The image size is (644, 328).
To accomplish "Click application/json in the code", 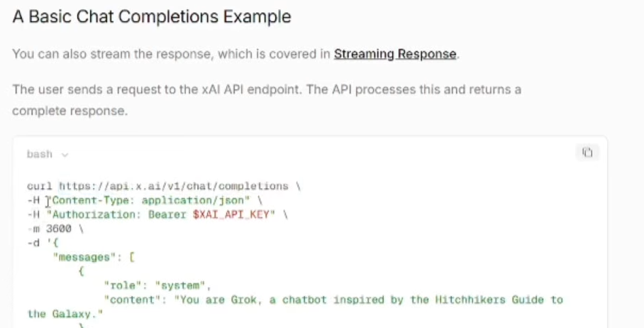I will click(x=193, y=200).
